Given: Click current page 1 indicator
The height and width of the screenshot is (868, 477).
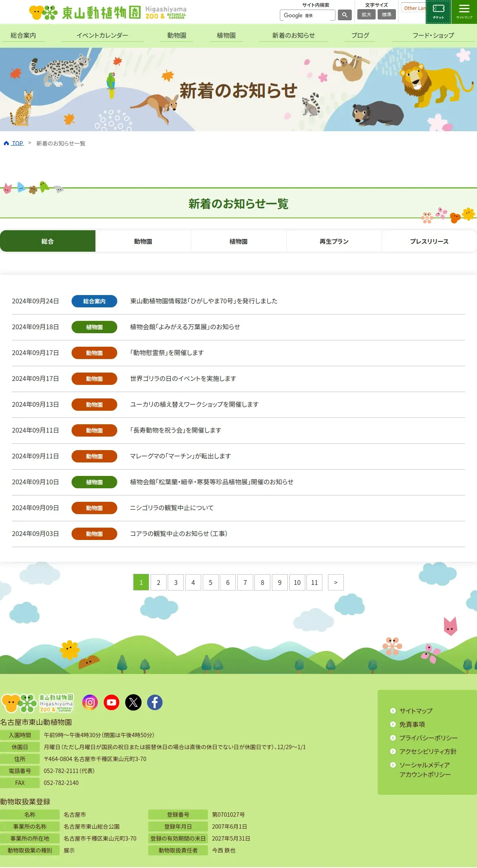Looking at the screenshot, I should tap(141, 582).
